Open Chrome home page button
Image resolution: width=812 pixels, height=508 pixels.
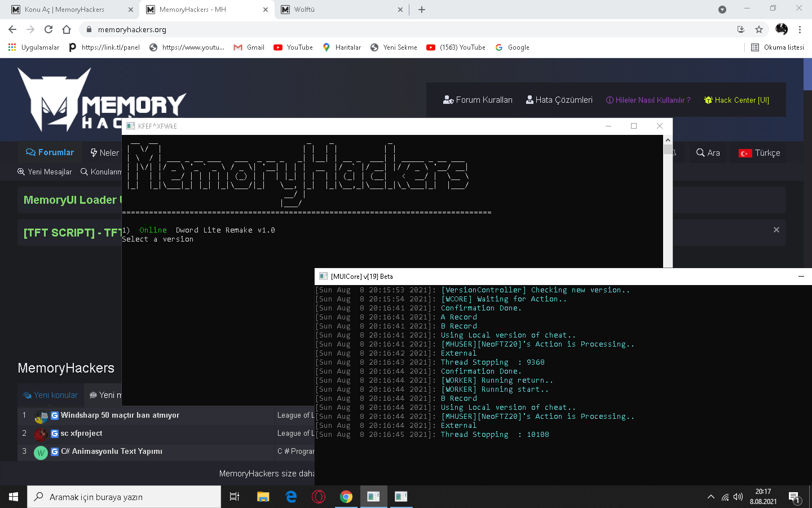click(x=67, y=29)
